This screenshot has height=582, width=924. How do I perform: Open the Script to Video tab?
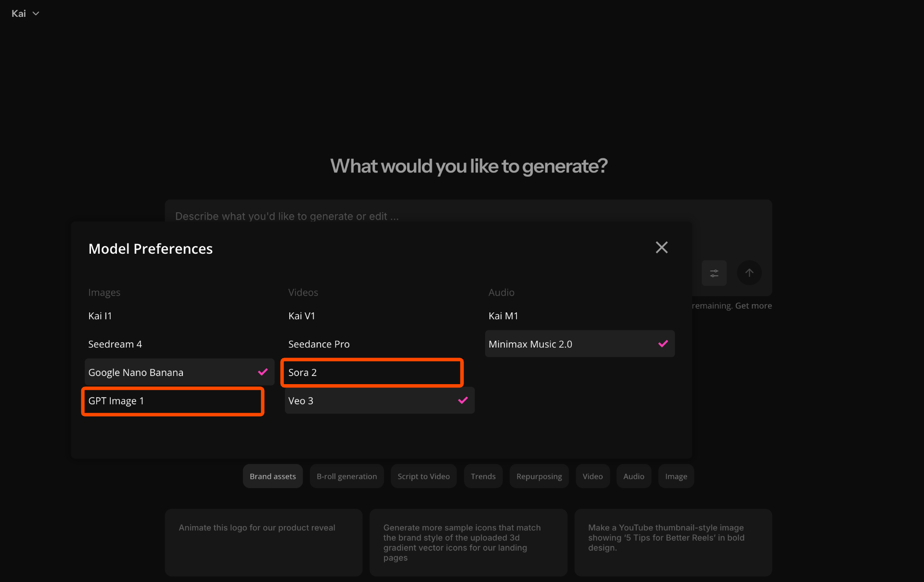click(x=423, y=476)
